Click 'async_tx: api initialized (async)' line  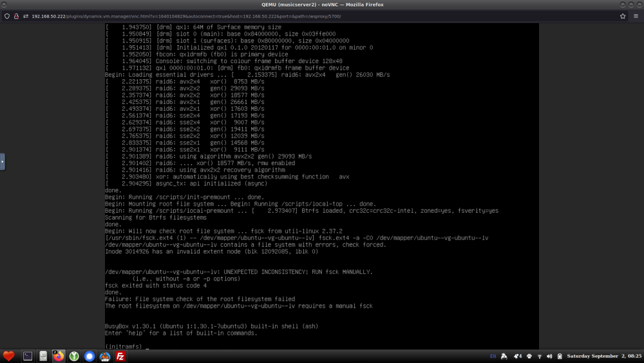click(x=186, y=183)
